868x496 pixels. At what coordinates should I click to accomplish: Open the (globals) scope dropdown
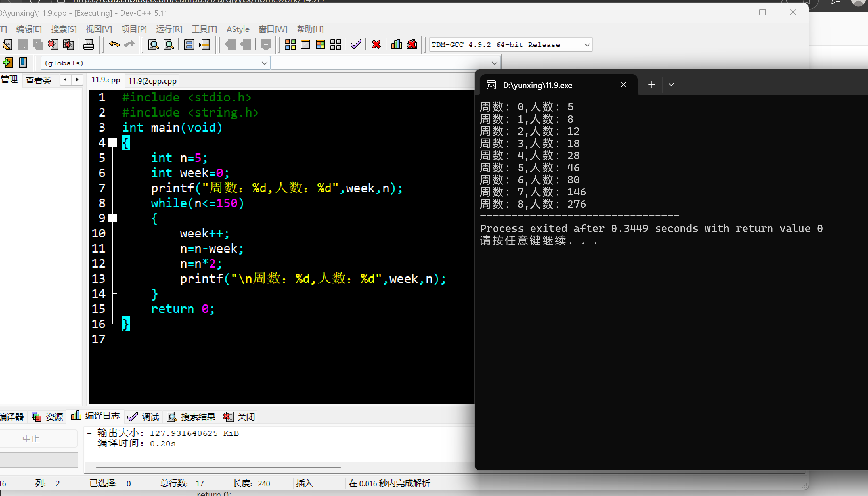pos(264,63)
